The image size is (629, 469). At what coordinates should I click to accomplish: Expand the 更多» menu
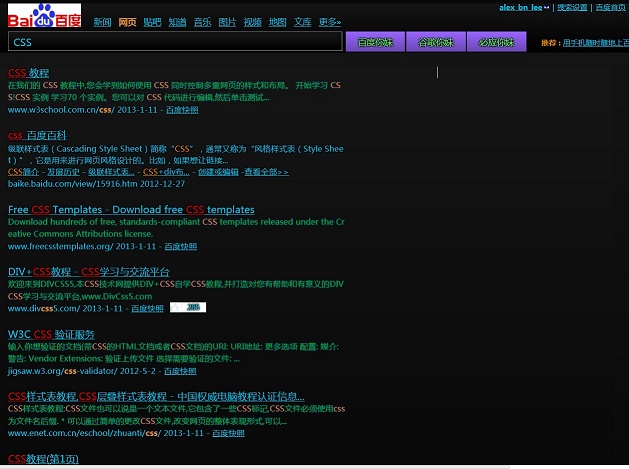point(330,22)
